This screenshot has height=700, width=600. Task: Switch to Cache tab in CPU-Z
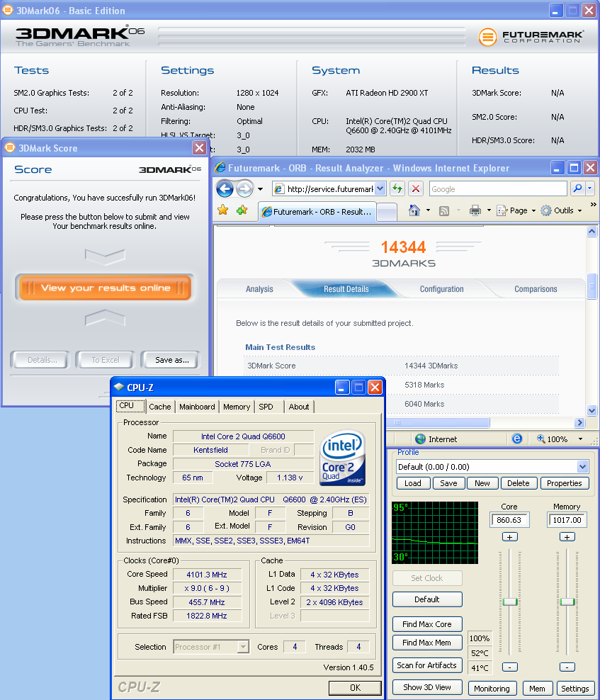[160, 407]
